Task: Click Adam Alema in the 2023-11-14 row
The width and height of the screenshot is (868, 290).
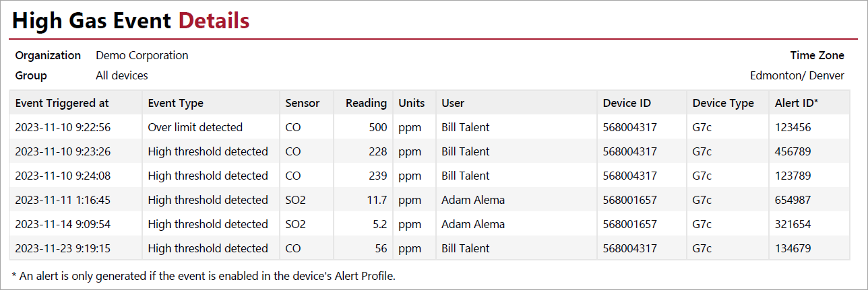Action: click(x=472, y=224)
